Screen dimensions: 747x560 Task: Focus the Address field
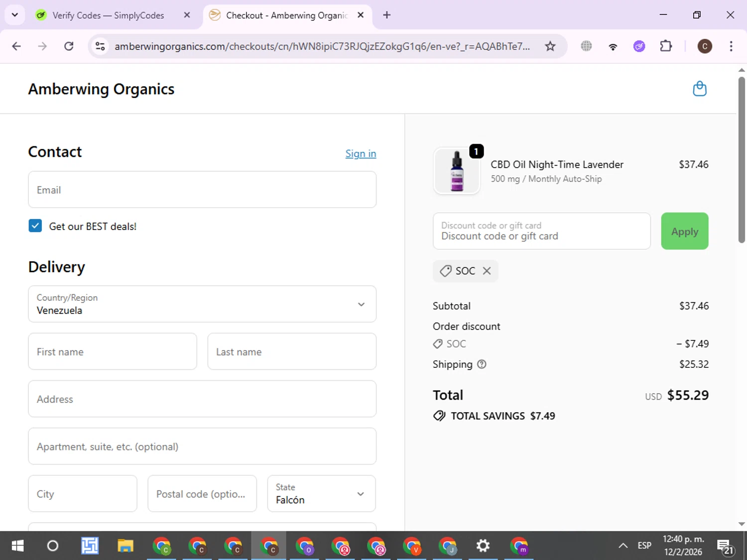click(202, 399)
